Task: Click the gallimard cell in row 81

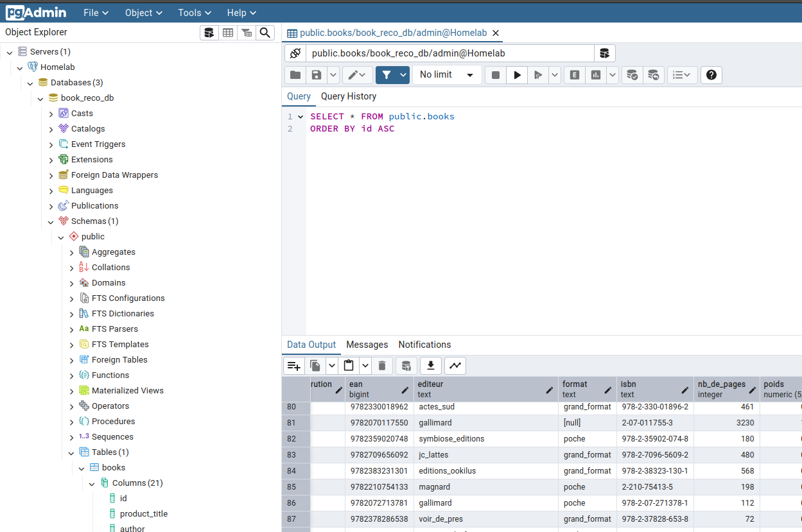Action: tap(435, 423)
